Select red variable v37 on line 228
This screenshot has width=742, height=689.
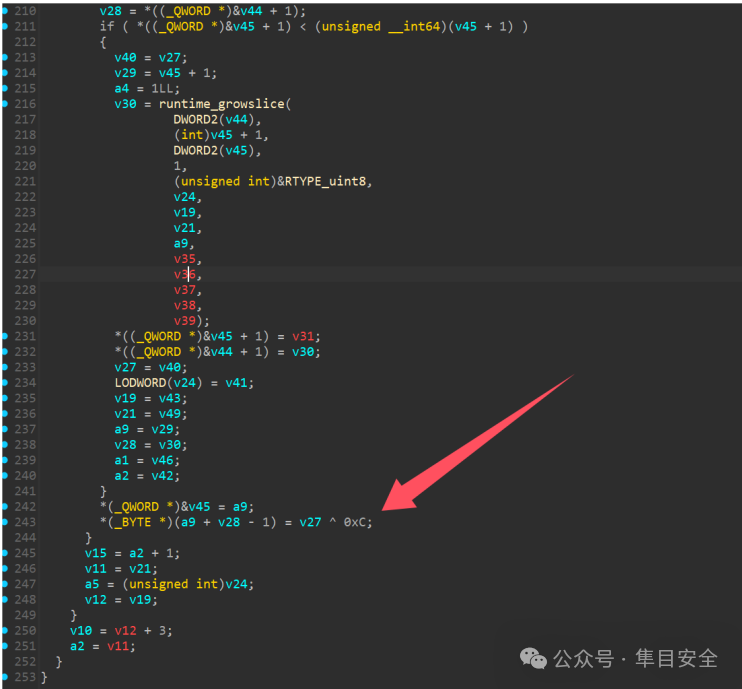(x=185, y=290)
